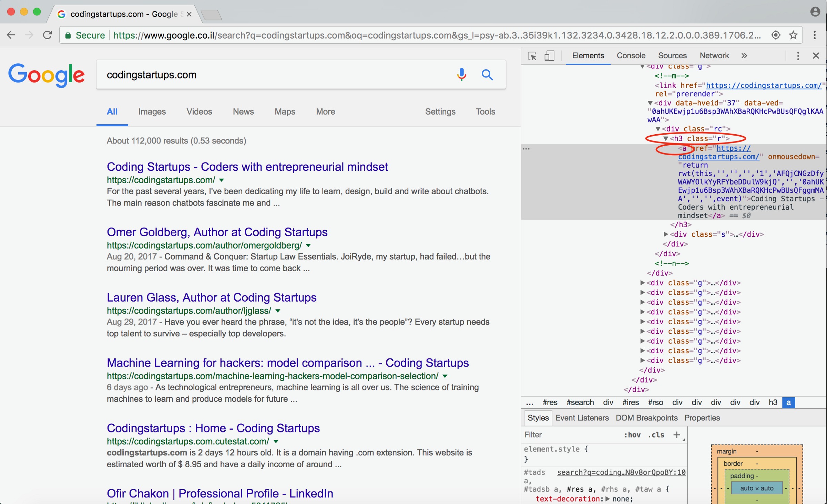The width and height of the screenshot is (827, 504).
Task: Switch to the Console tab
Action: point(631,56)
